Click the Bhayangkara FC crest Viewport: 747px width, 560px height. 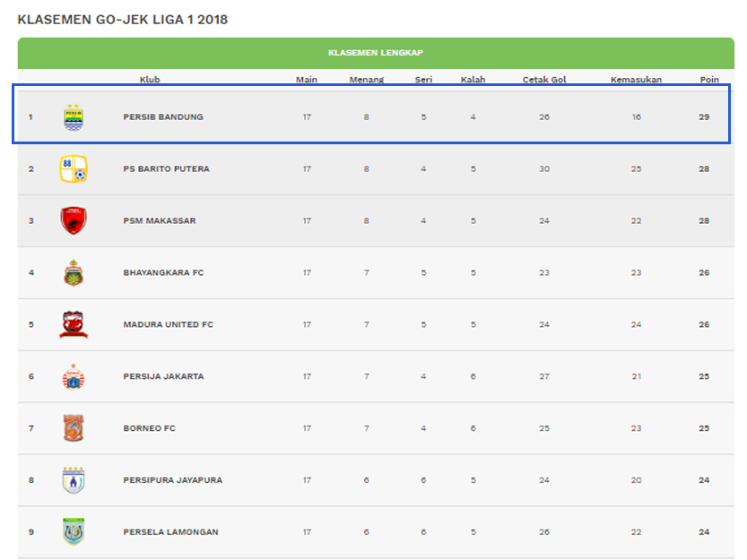pos(75,272)
